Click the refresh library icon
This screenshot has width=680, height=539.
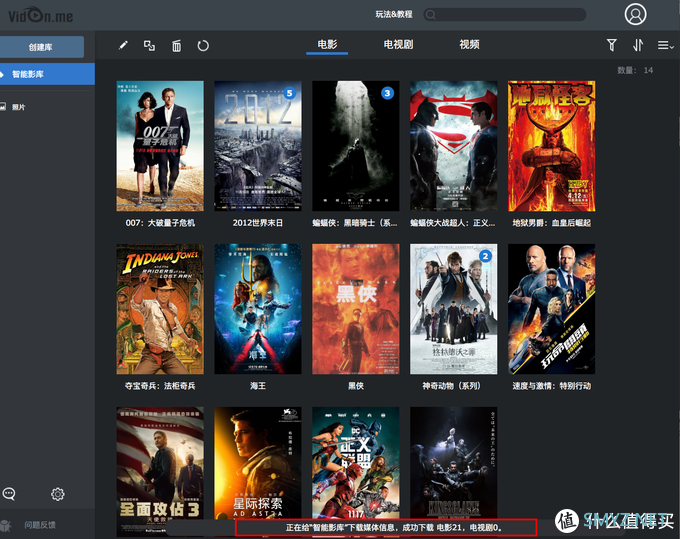coord(203,46)
